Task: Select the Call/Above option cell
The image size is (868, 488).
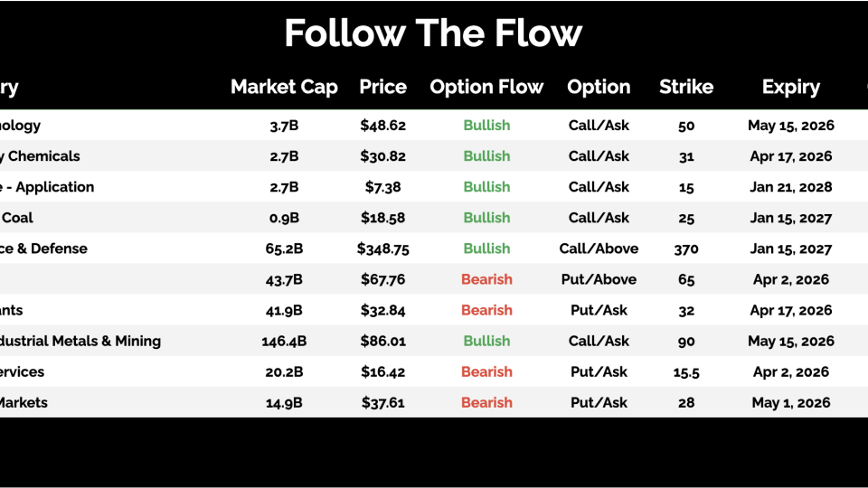Action: pyautogui.click(x=599, y=249)
